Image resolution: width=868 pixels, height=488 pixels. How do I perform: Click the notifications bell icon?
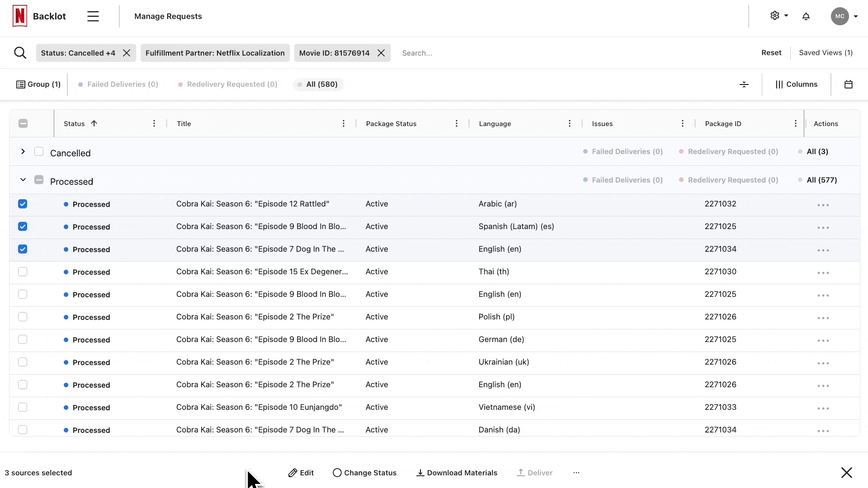806,16
